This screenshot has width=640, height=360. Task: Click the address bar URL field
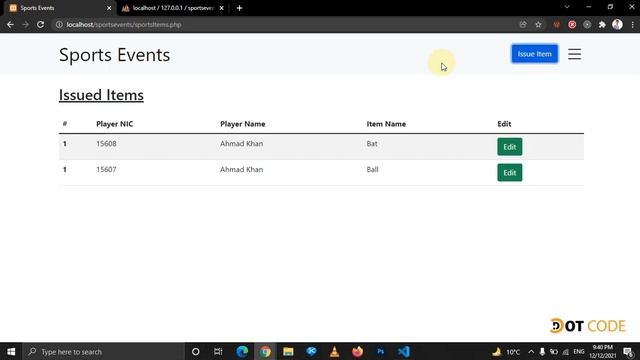click(286, 24)
